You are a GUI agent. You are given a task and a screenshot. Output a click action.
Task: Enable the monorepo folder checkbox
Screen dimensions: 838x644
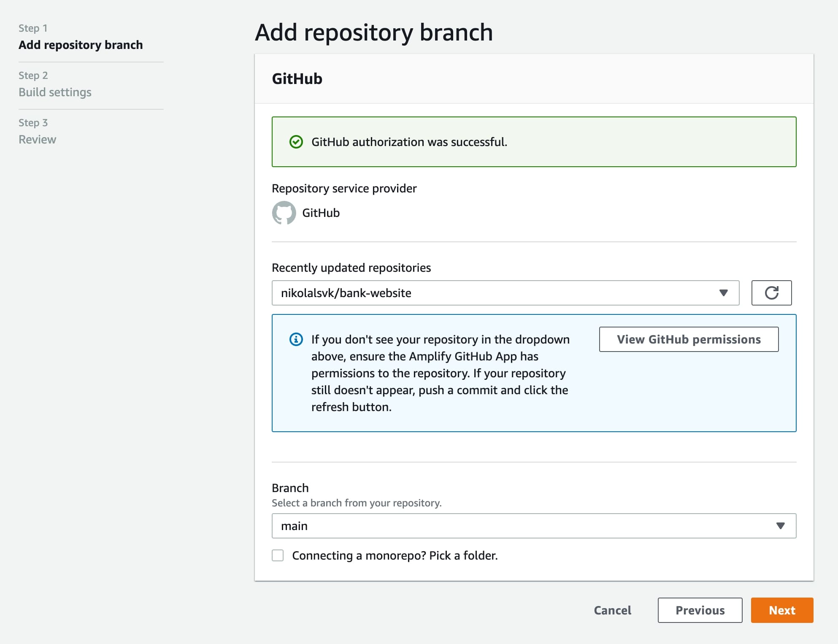point(278,555)
